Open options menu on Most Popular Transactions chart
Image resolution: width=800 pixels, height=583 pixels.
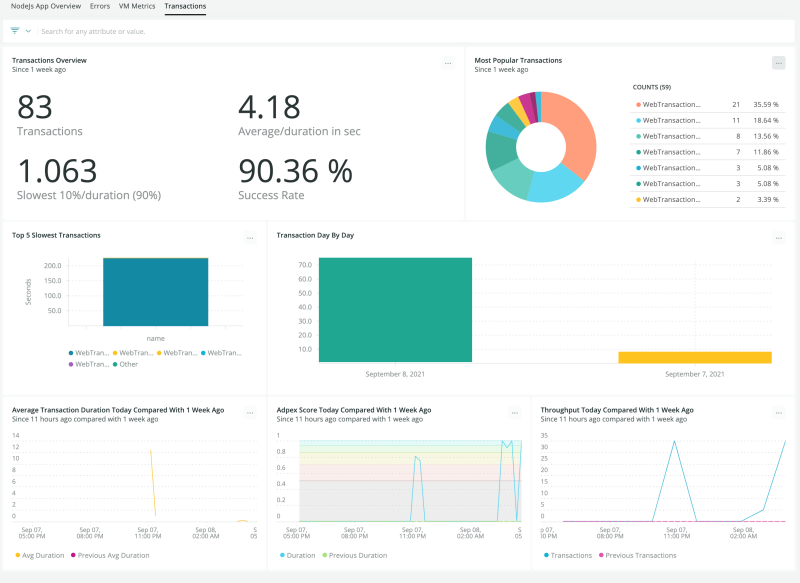pos(779,62)
